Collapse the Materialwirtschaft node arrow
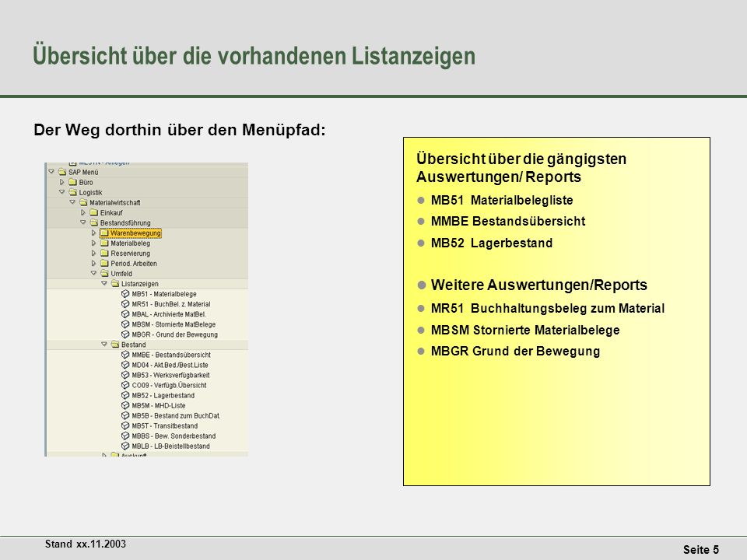Screen dimensions: 747x560 point(72,202)
